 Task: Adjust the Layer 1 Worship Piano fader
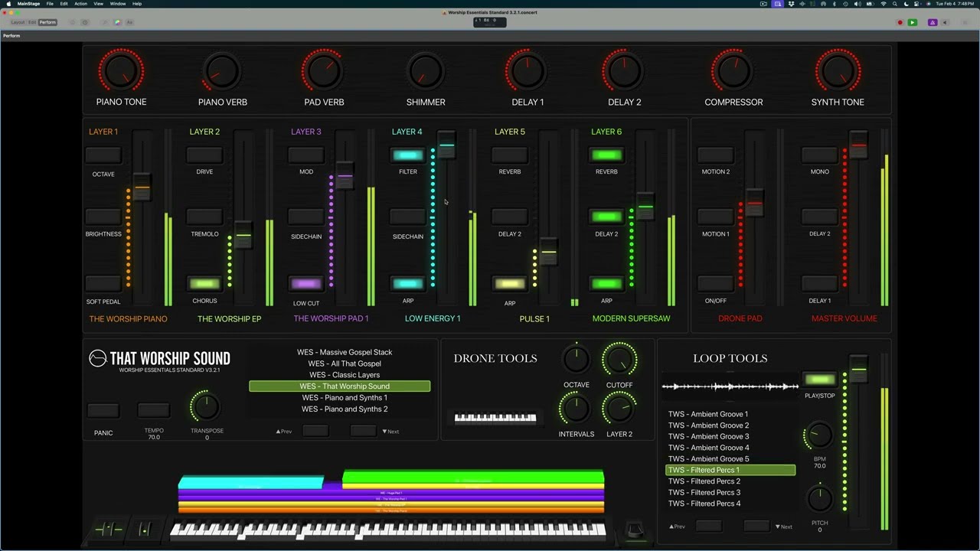coord(142,187)
